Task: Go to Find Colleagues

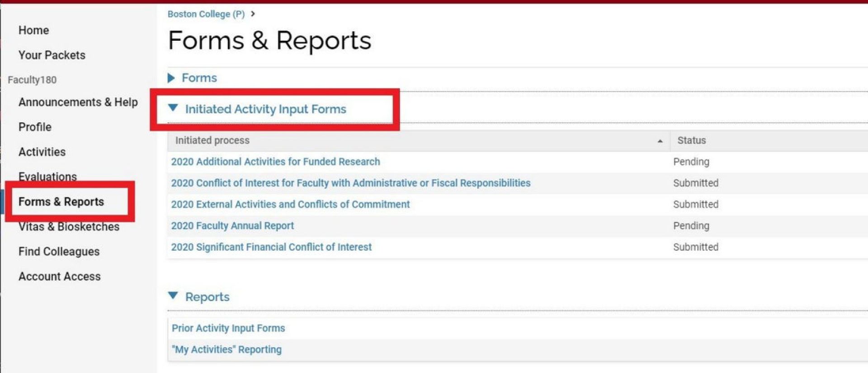Action: (59, 252)
